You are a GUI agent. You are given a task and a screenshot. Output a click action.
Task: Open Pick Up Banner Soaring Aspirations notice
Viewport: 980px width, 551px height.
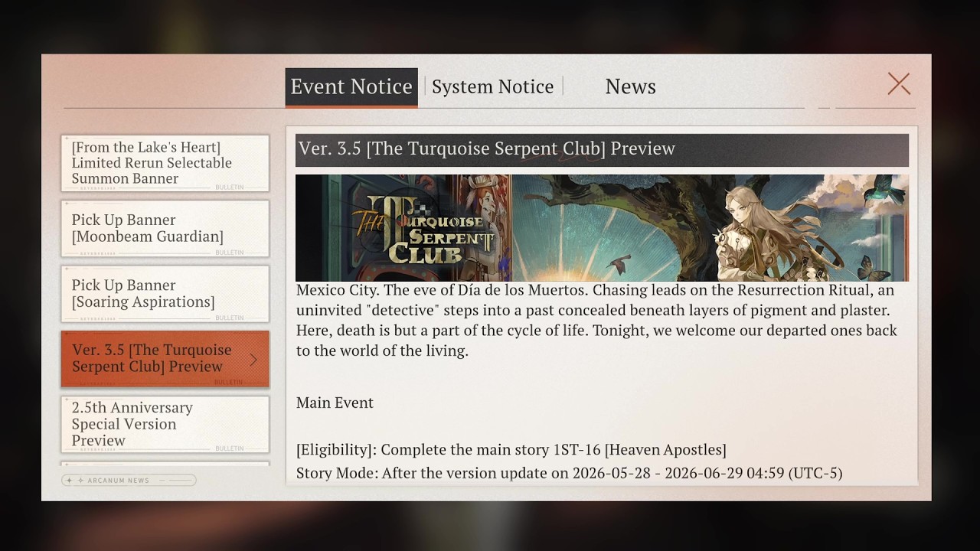coord(165,293)
